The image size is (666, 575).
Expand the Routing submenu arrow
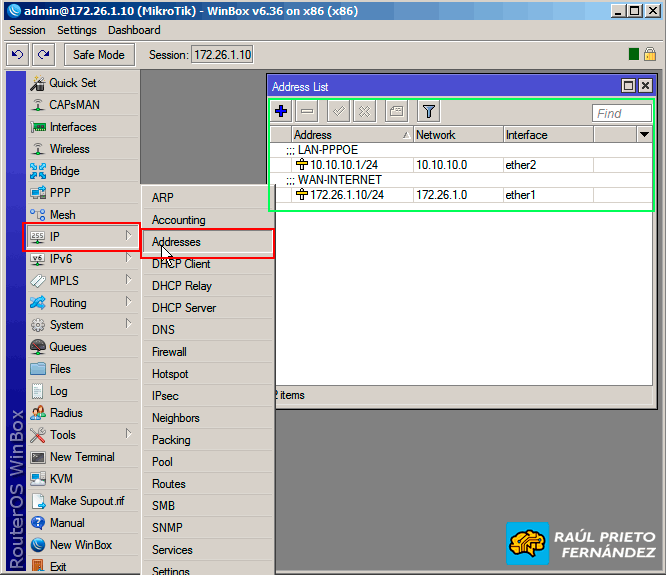pyautogui.click(x=128, y=303)
